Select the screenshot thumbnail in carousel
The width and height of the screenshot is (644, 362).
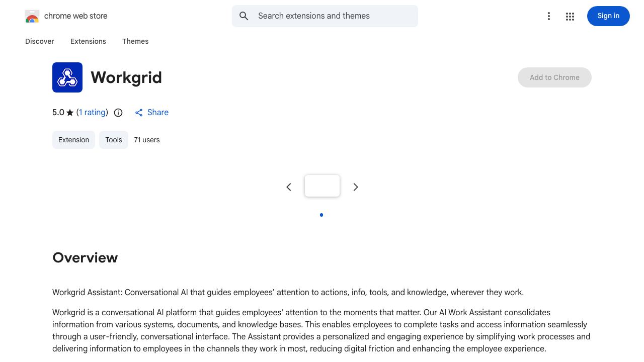point(323,186)
